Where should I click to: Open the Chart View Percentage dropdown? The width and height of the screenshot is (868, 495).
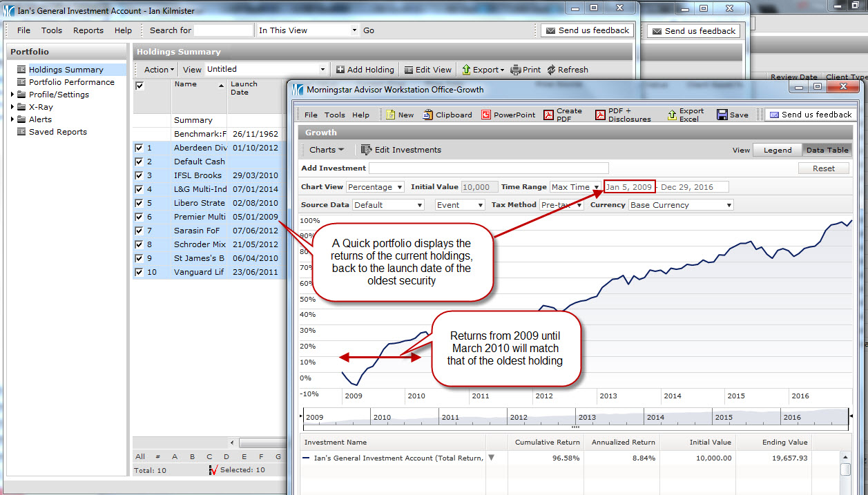tap(375, 187)
